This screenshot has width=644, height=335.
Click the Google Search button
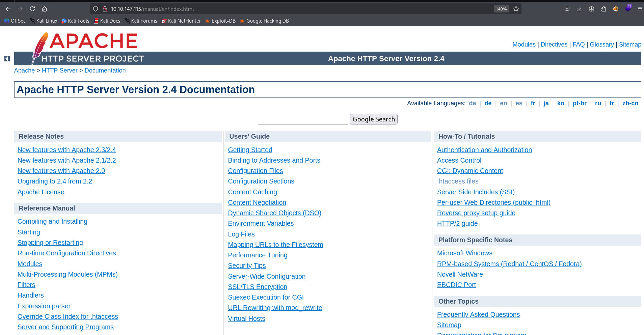coord(373,119)
